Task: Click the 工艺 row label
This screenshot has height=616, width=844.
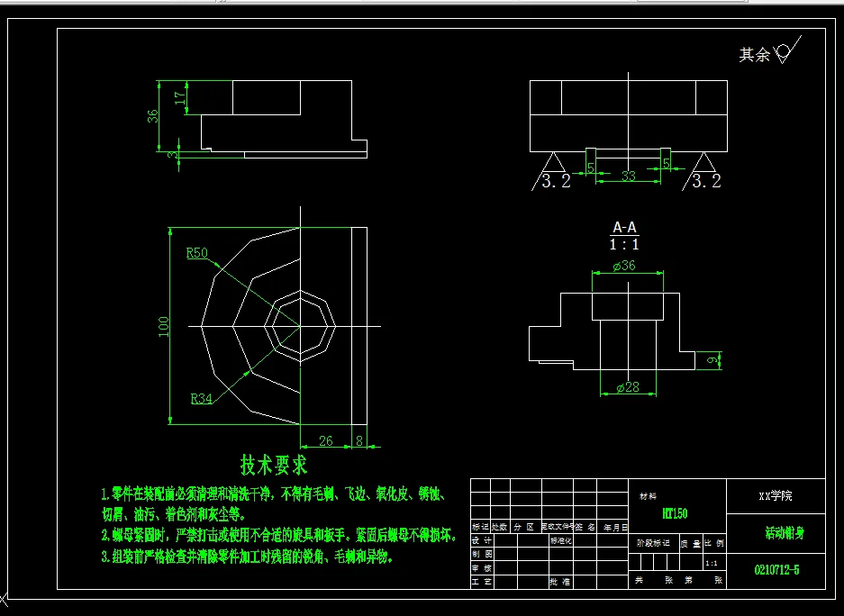Action: coord(481,582)
